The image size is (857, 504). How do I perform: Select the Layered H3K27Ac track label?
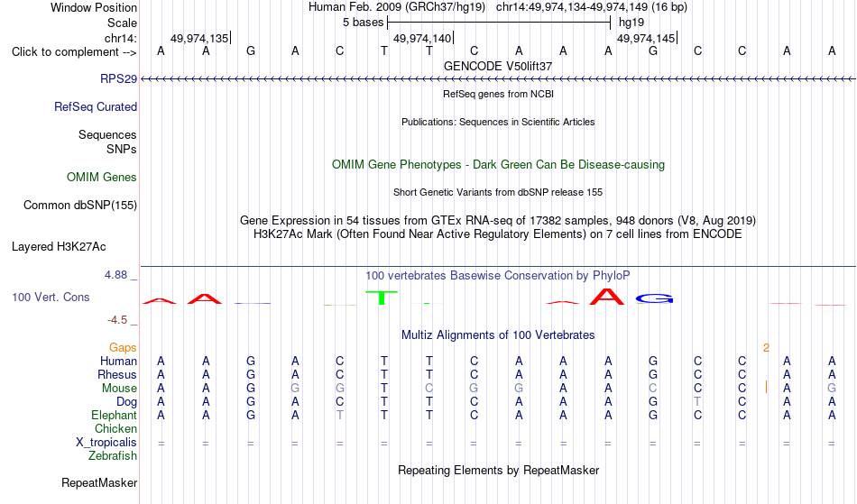[59, 247]
